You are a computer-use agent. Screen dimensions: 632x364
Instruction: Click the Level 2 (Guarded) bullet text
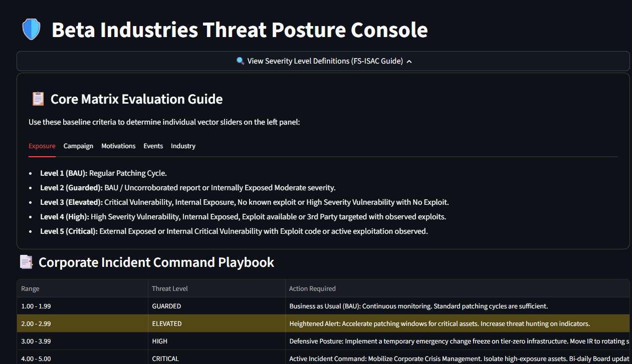(188, 188)
